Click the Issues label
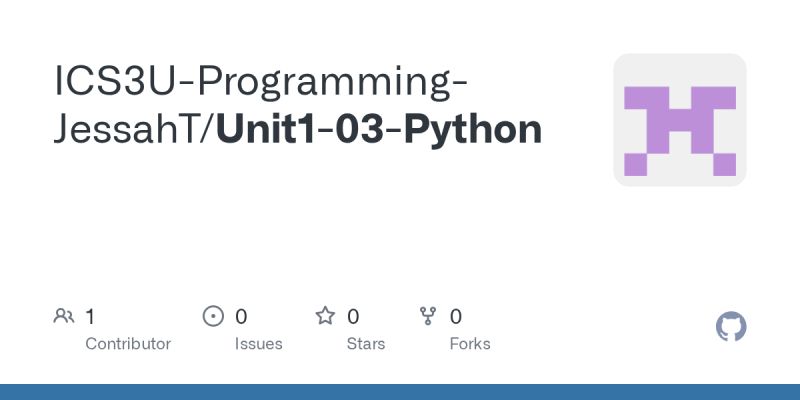Viewport: 800px width, 400px height. tap(259, 344)
